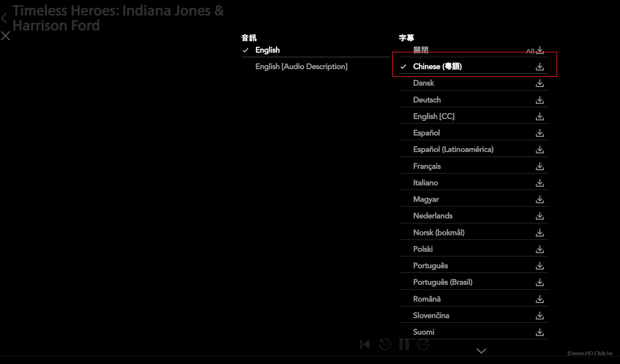Close the audio and subtitle menu

[x=5, y=36]
